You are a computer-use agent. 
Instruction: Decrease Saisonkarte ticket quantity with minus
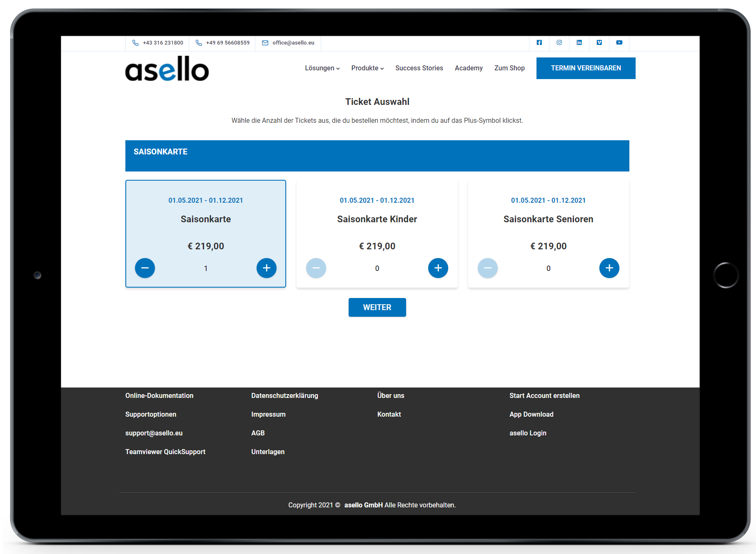pyautogui.click(x=145, y=268)
